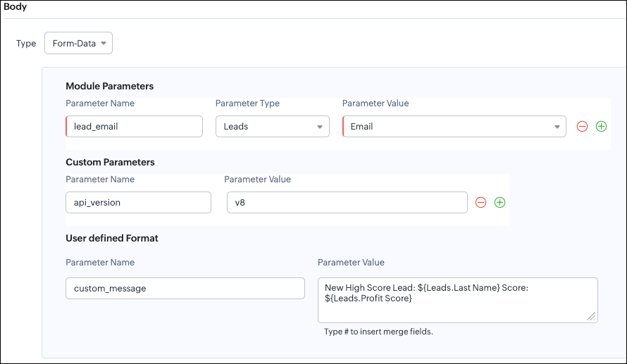Focus the api_version parameter name field
Viewport: 627px width, 364px height.
(138, 203)
